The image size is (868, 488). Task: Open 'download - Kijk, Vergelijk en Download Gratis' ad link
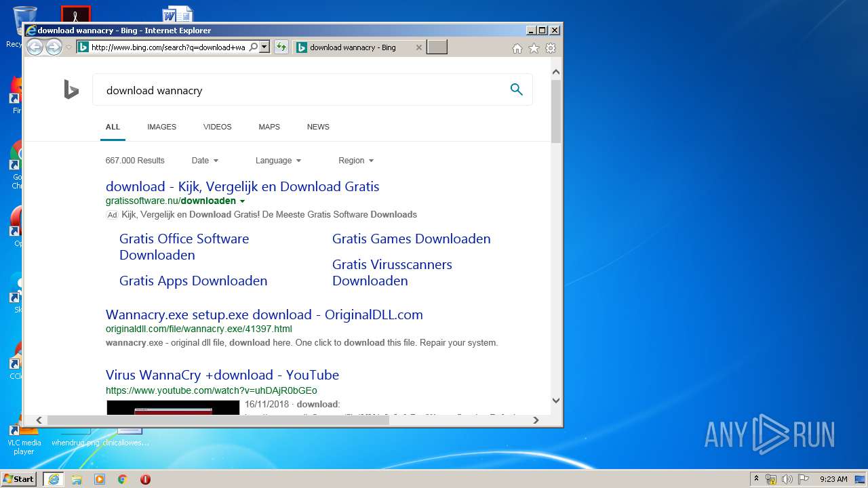tap(242, 186)
